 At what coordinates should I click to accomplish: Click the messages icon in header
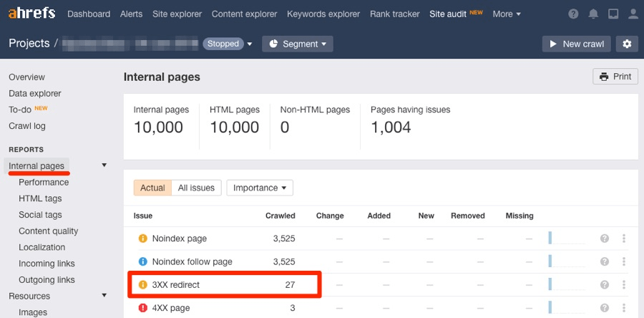tap(613, 14)
